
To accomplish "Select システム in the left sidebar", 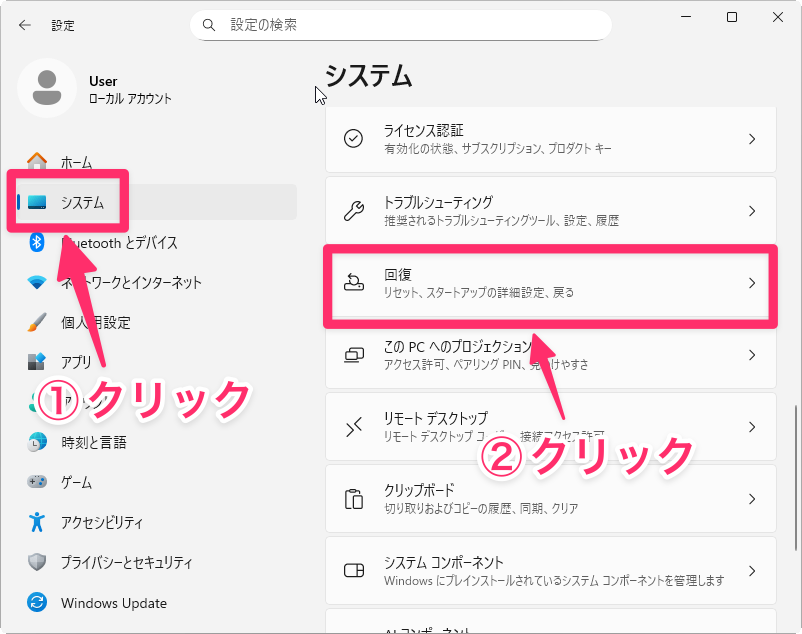I will pyautogui.click(x=81, y=202).
